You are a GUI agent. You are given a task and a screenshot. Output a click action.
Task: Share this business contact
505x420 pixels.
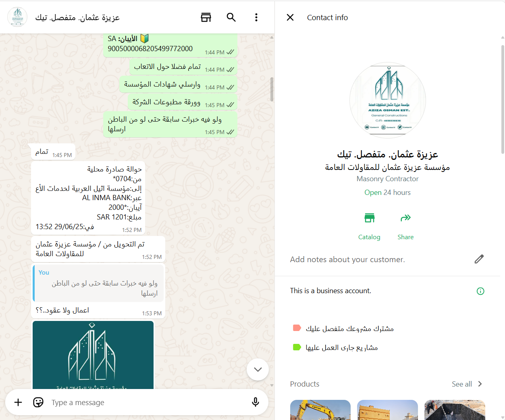click(405, 226)
